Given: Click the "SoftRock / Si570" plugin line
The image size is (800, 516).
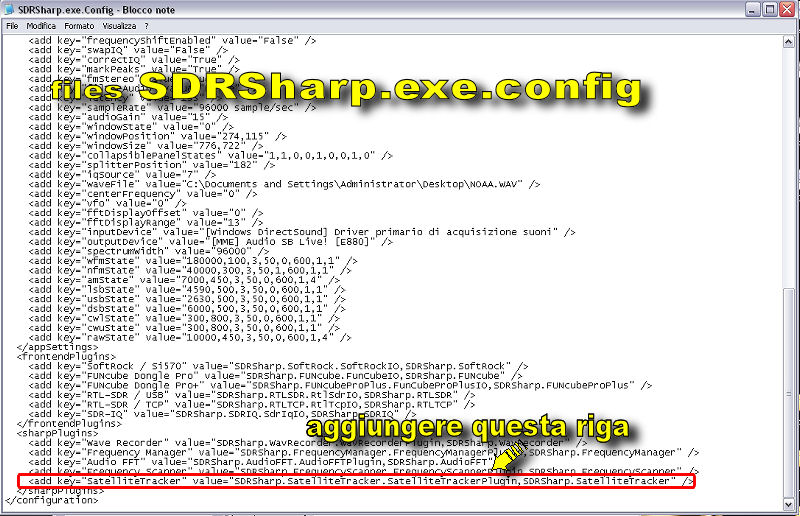Looking at the screenshot, I should pos(278,366).
